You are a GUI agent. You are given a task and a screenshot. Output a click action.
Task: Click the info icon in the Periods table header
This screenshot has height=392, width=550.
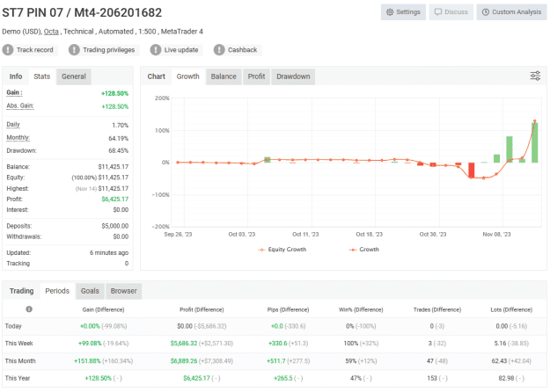(29, 309)
